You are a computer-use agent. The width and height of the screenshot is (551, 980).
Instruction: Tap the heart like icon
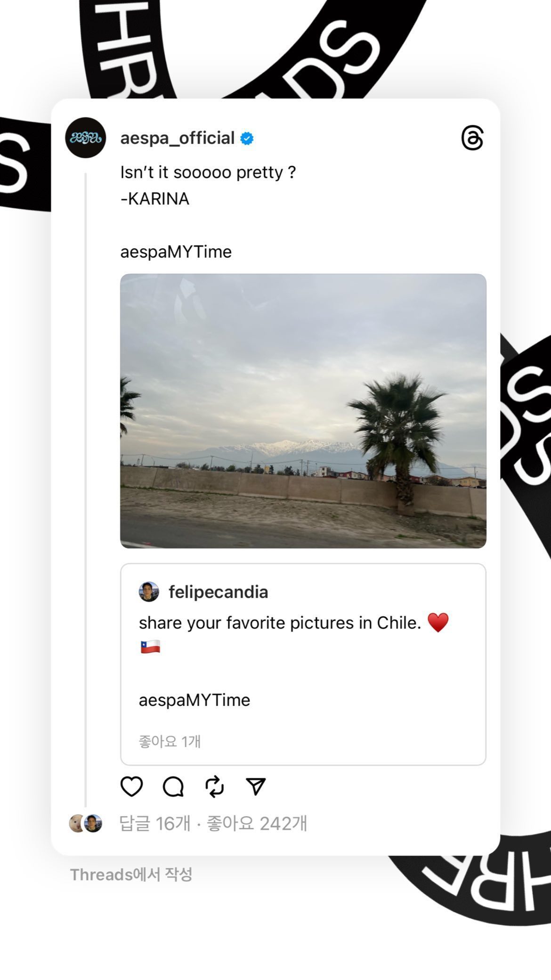click(131, 786)
